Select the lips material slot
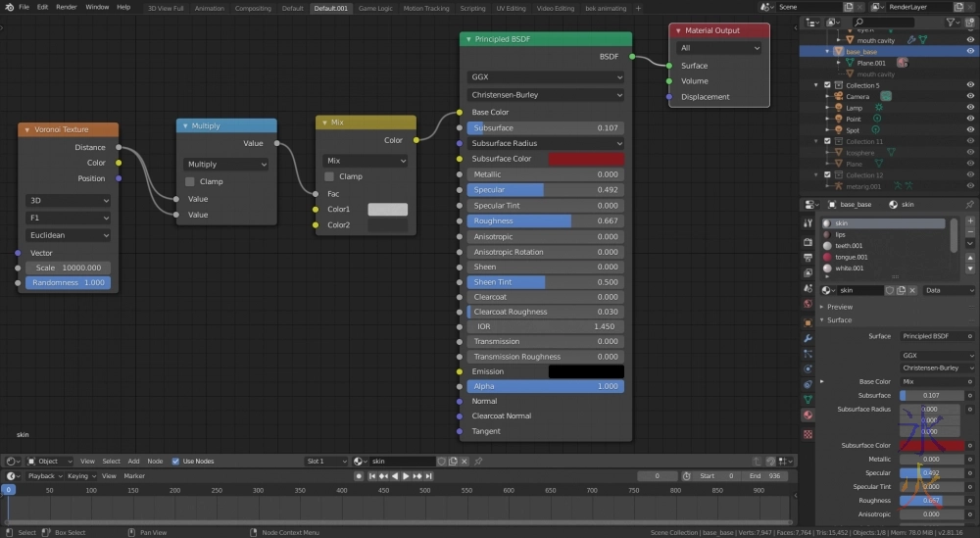 pos(842,235)
